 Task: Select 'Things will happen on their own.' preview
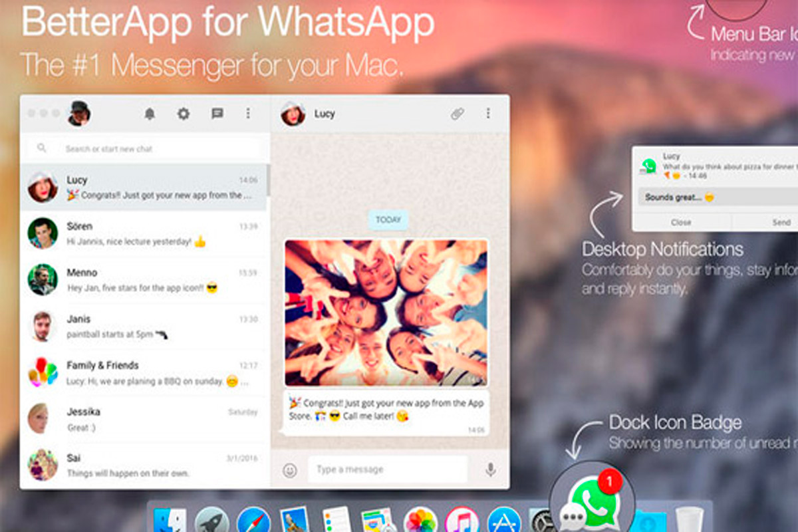tap(128, 474)
